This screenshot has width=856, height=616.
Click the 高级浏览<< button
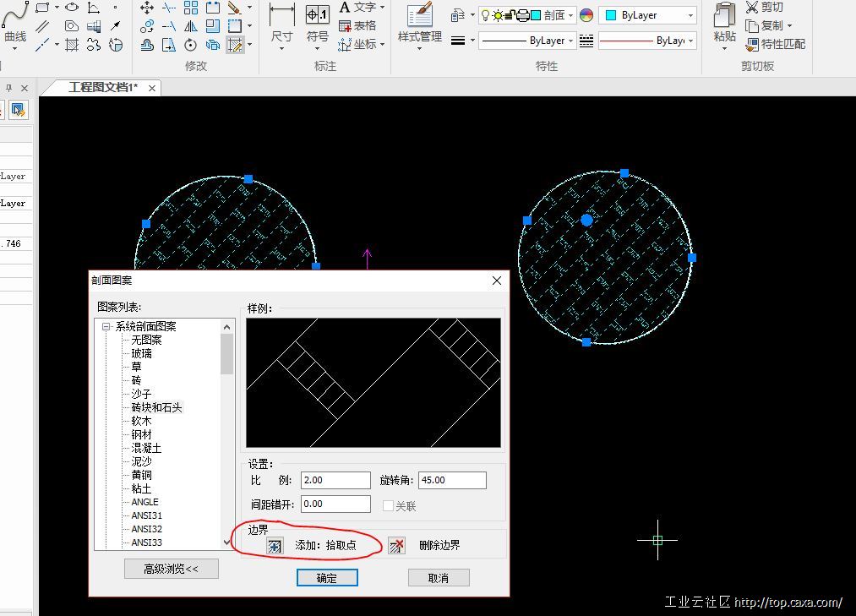[x=171, y=569]
